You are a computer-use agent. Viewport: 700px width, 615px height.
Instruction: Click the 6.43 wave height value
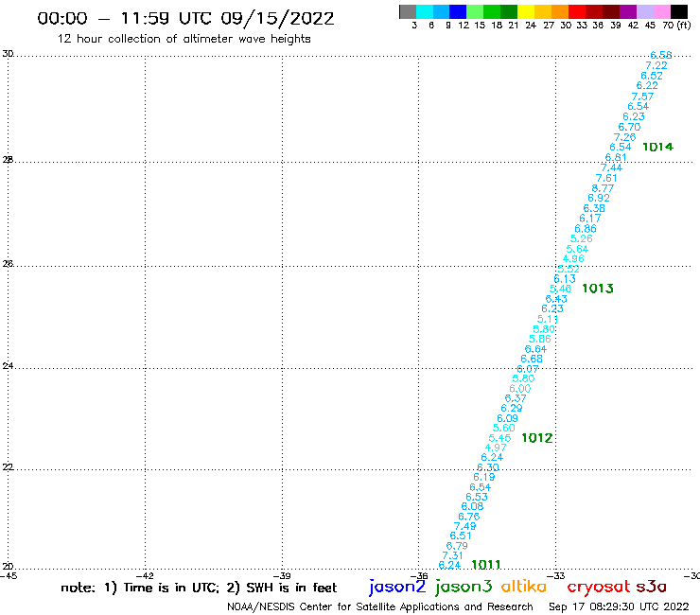click(x=556, y=299)
